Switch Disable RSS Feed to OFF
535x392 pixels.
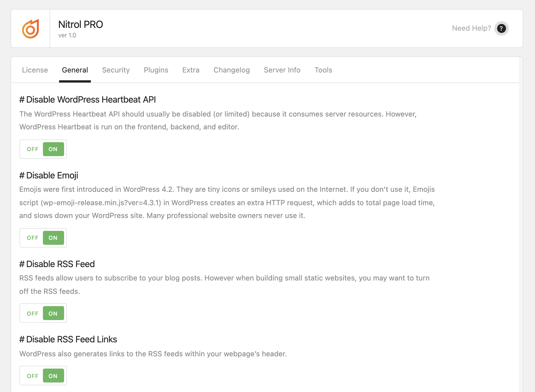click(x=33, y=314)
